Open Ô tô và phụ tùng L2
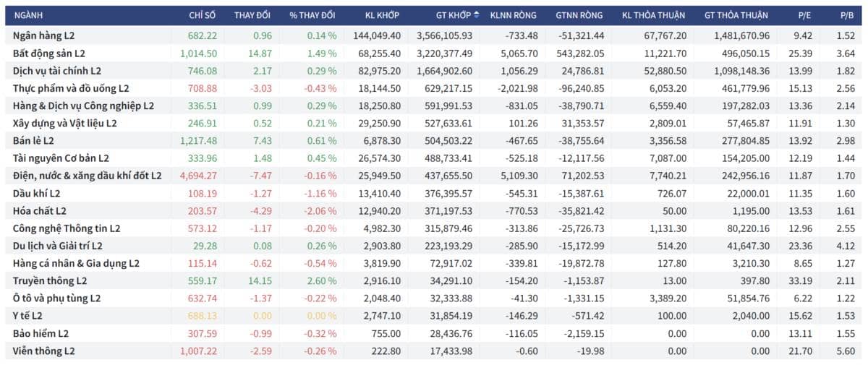Image resolution: width=868 pixels, height=365 pixels. pos(56,298)
